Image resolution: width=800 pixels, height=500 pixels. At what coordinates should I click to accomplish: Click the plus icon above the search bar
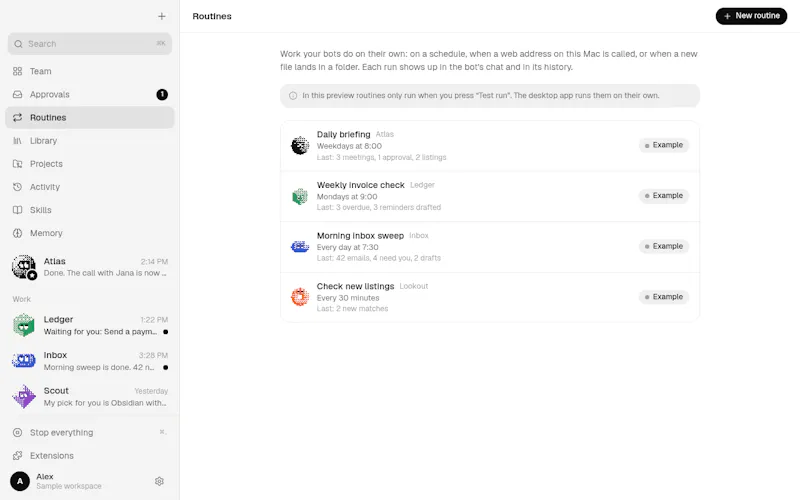pyautogui.click(x=161, y=16)
